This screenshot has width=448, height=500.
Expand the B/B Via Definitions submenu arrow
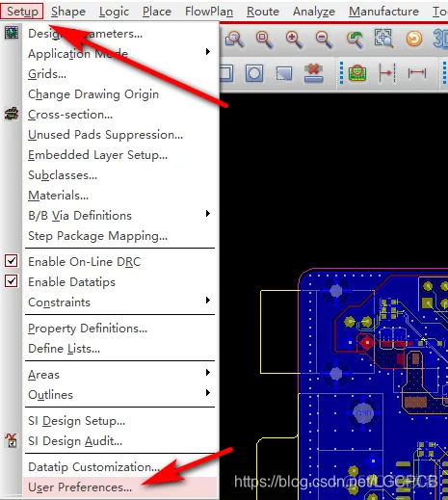click(208, 214)
